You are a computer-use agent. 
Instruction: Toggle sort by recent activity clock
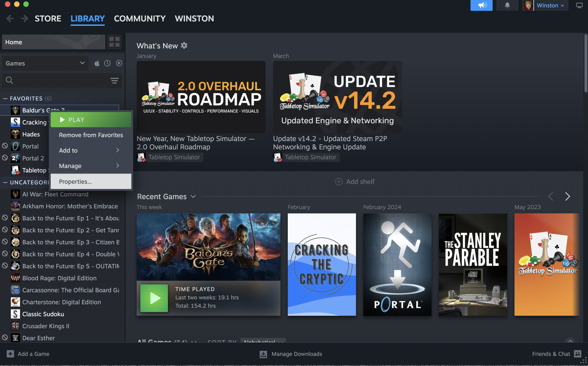tap(107, 63)
